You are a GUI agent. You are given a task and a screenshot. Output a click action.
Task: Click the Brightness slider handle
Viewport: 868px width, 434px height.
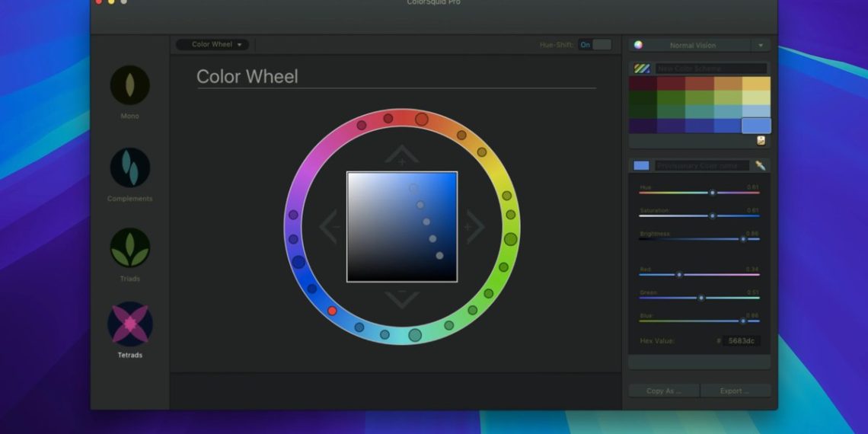click(x=743, y=239)
